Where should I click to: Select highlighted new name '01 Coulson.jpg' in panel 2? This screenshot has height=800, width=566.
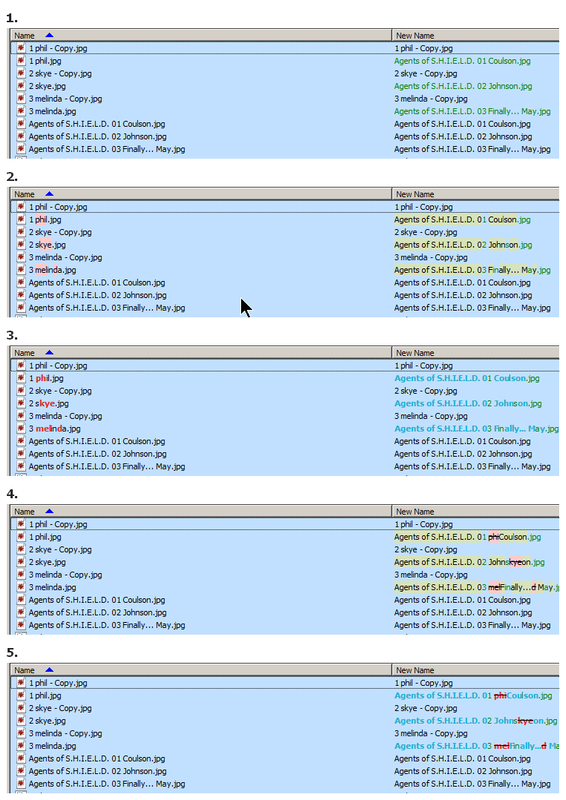point(462,219)
